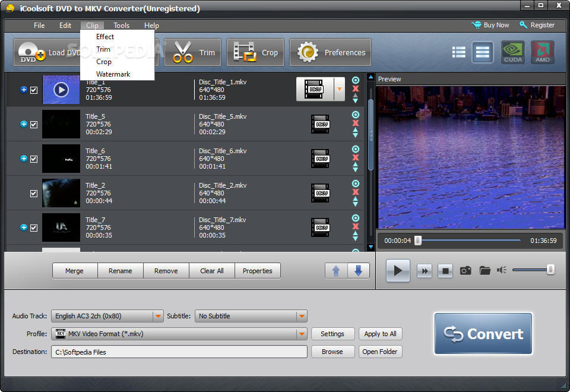The height and width of the screenshot is (392, 570).
Task: Click the MKV format icon for Title_7
Action: [320, 227]
